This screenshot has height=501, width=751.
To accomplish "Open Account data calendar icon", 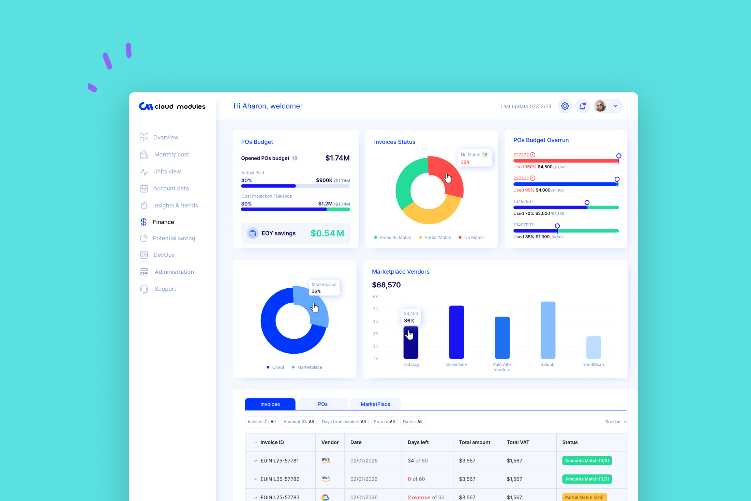I will (144, 188).
